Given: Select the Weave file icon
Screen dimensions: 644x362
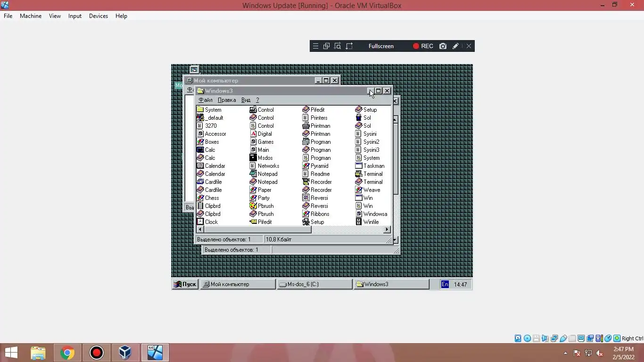Looking at the screenshot, I should pyautogui.click(x=368, y=190).
